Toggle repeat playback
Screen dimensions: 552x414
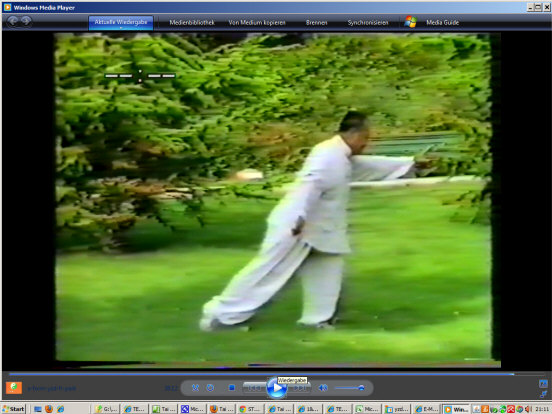click(x=210, y=388)
